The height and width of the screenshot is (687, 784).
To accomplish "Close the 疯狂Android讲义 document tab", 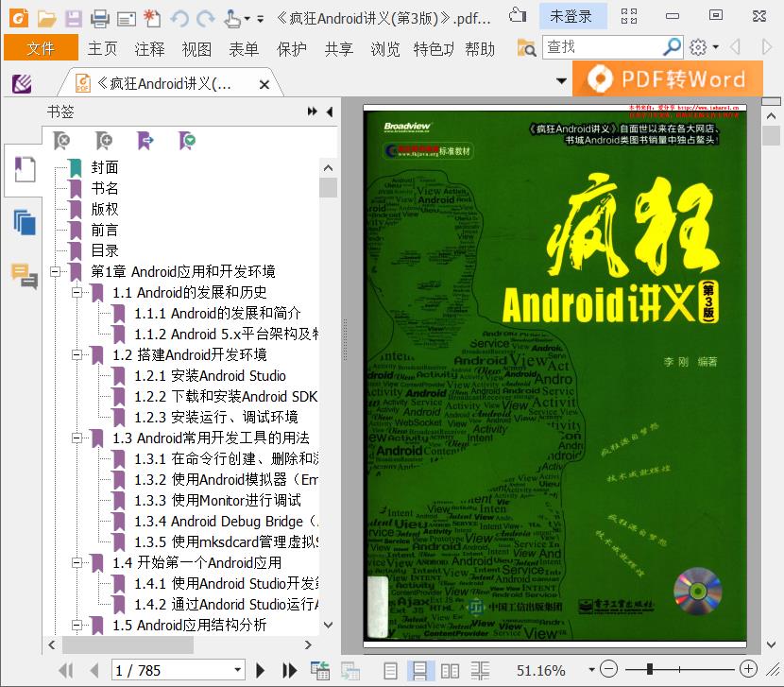I will click(x=264, y=84).
